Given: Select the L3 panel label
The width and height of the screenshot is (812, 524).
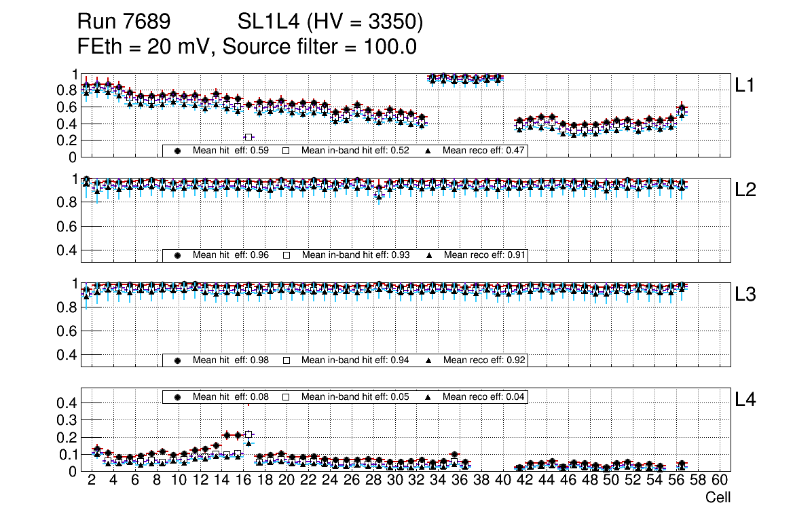Looking at the screenshot, I should [x=745, y=295].
